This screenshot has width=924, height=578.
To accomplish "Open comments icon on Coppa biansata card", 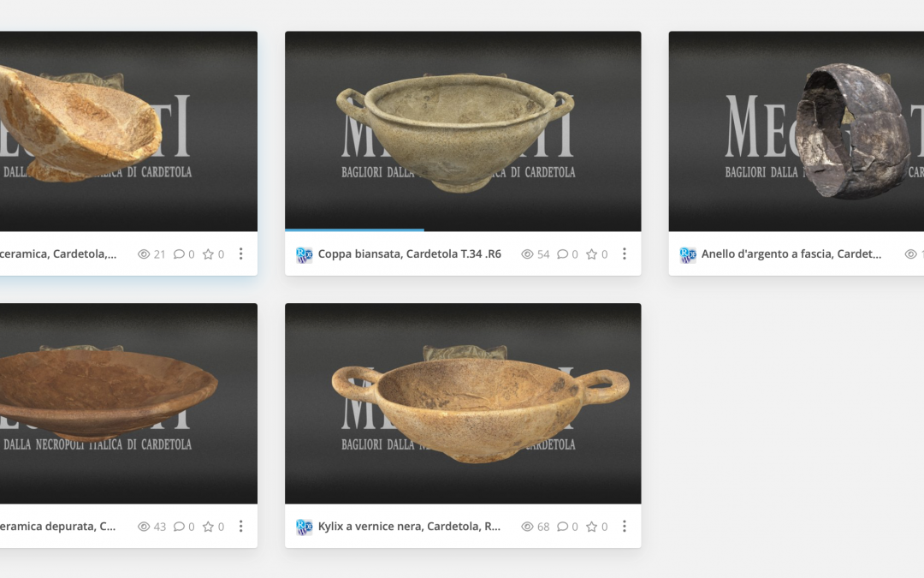I will pyautogui.click(x=562, y=254).
